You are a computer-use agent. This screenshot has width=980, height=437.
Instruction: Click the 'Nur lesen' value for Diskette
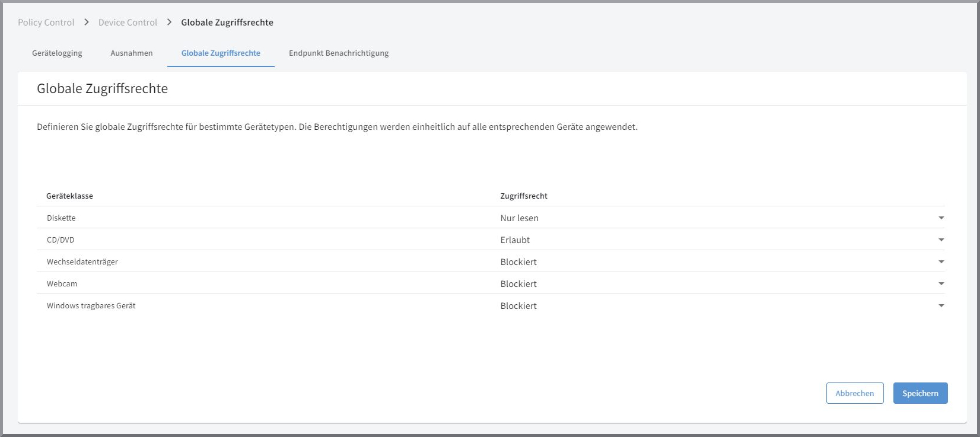519,218
